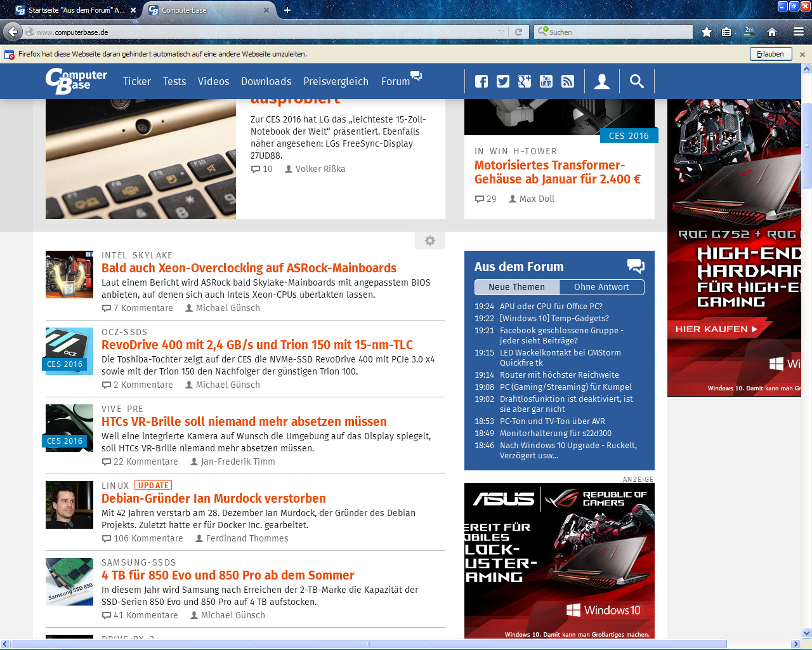The width and height of the screenshot is (812, 650).
Task: Open the Tests menu item
Action: click(174, 81)
